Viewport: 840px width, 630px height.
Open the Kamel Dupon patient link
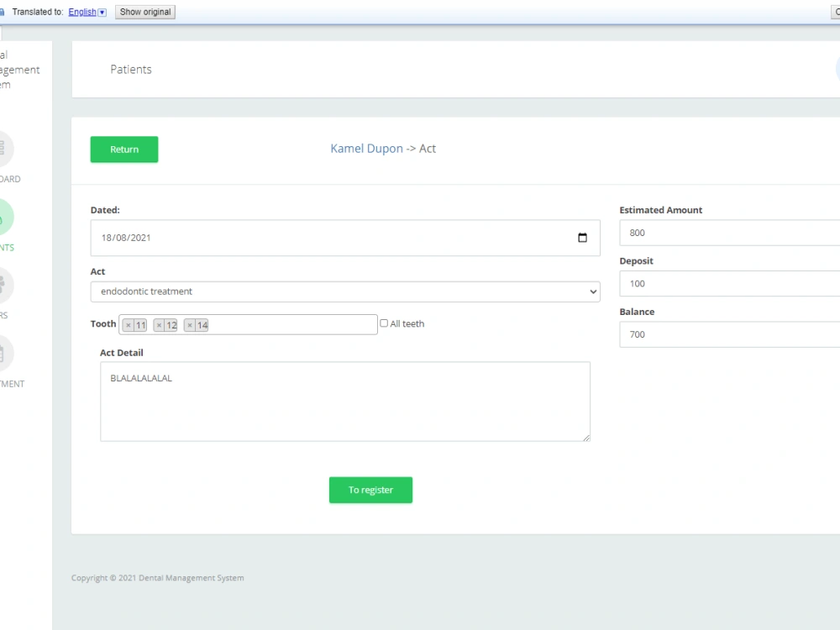[366, 149]
